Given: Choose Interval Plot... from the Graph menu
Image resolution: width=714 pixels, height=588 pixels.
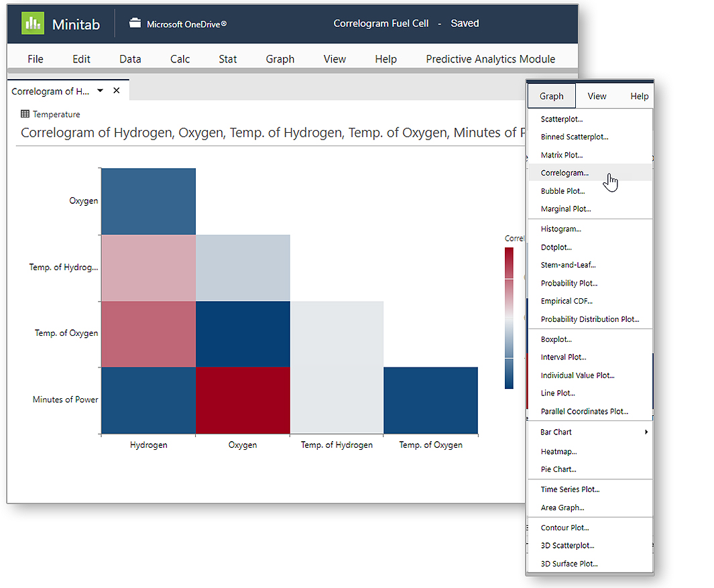Looking at the screenshot, I should point(590,357).
